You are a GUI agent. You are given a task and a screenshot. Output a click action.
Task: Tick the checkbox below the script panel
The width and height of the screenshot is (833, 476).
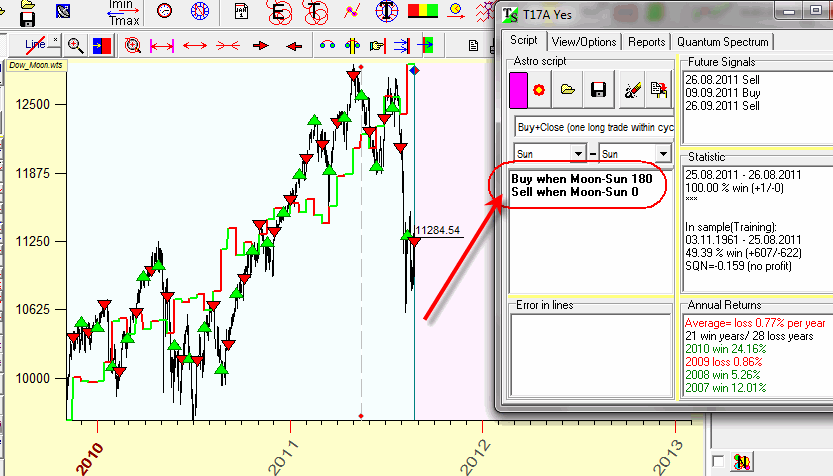(717, 461)
